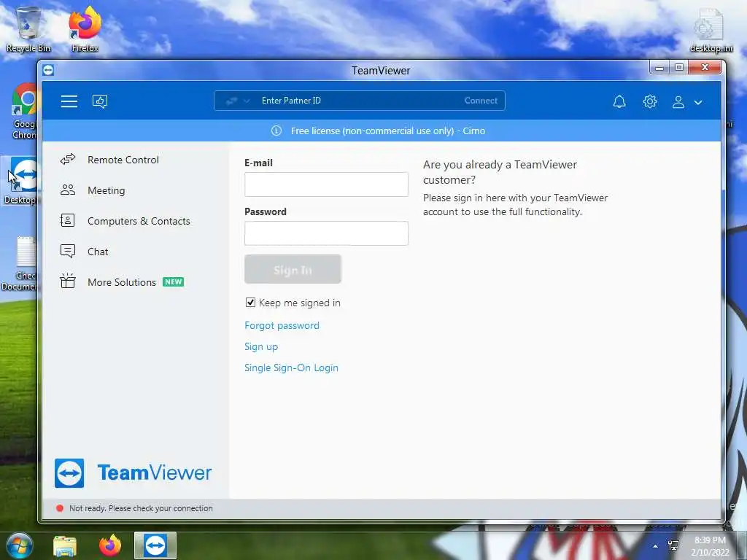Screen dimensions: 747x560
Task: Open the Windows Start button
Action: pyautogui.click(x=20, y=545)
